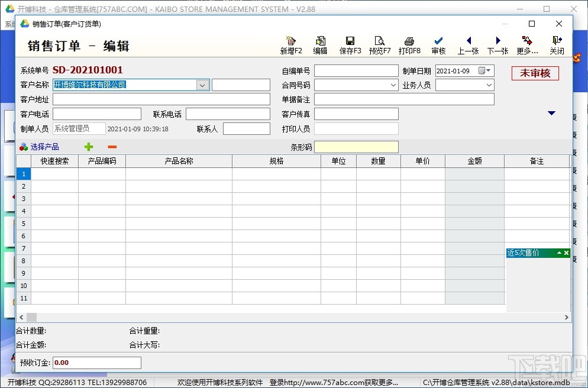Click the 产品名称 column header
This screenshot has height=388, width=588.
[x=179, y=161]
